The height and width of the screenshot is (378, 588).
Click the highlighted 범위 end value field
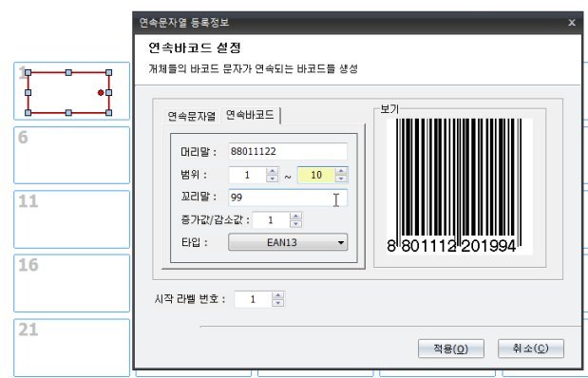tap(316, 175)
